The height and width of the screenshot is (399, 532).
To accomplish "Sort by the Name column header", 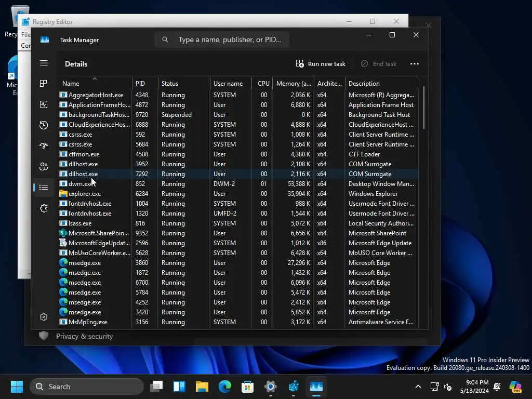I will (95, 84).
